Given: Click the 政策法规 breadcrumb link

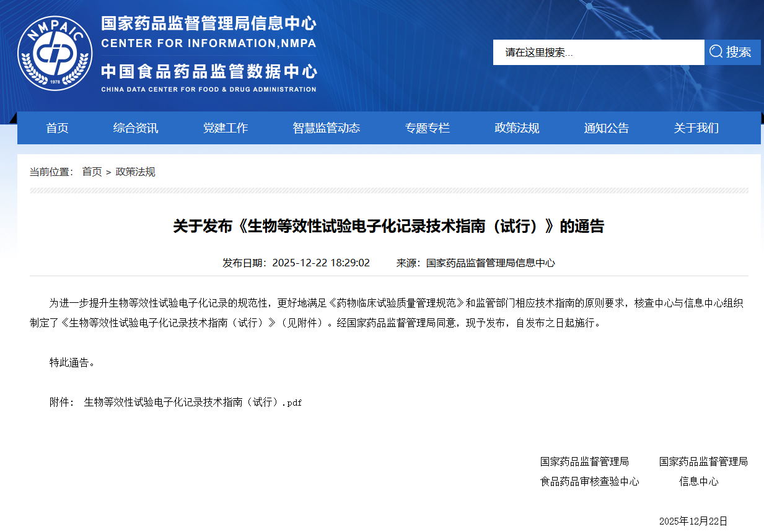Looking at the screenshot, I should pyautogui.click(x=135, y=172).
